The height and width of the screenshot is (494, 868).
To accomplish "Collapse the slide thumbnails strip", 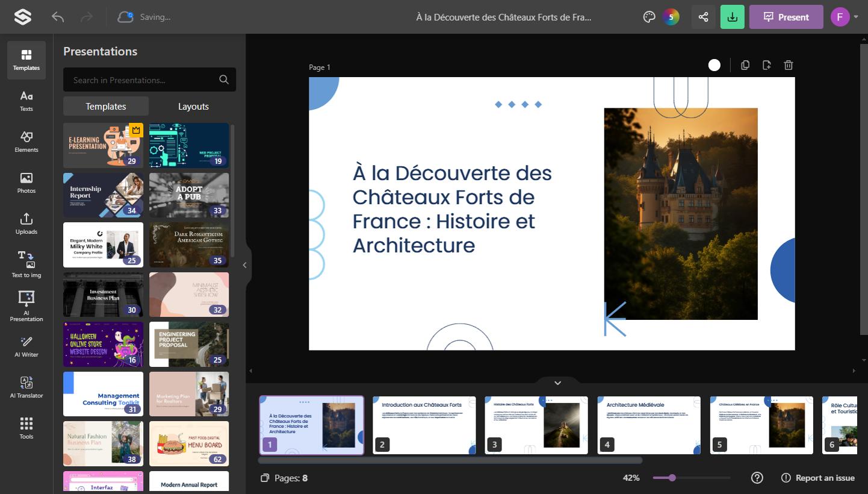I will click(x=557, y=383).
